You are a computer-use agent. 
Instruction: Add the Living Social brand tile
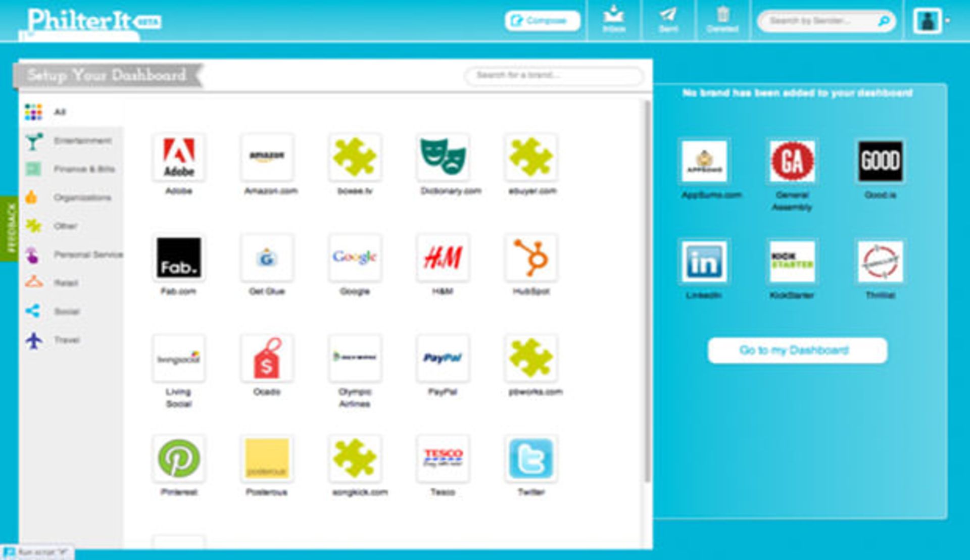pos(178,359)
